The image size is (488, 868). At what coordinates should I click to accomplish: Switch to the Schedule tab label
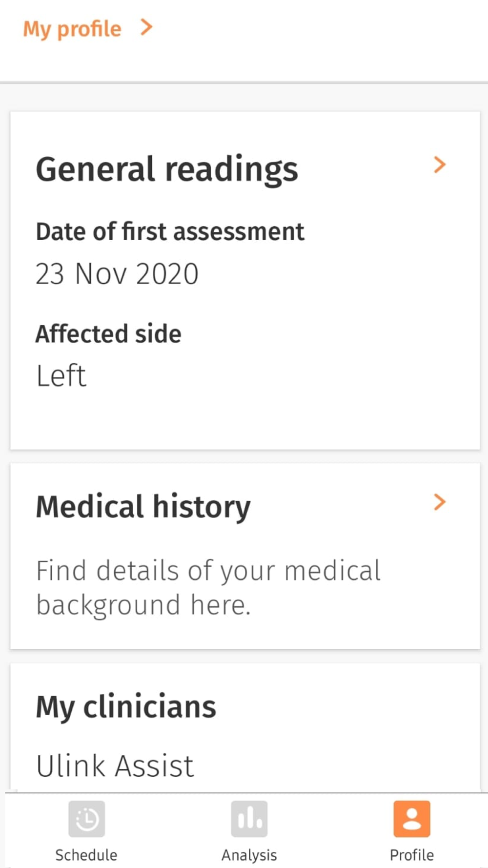[x=86, y=855]
